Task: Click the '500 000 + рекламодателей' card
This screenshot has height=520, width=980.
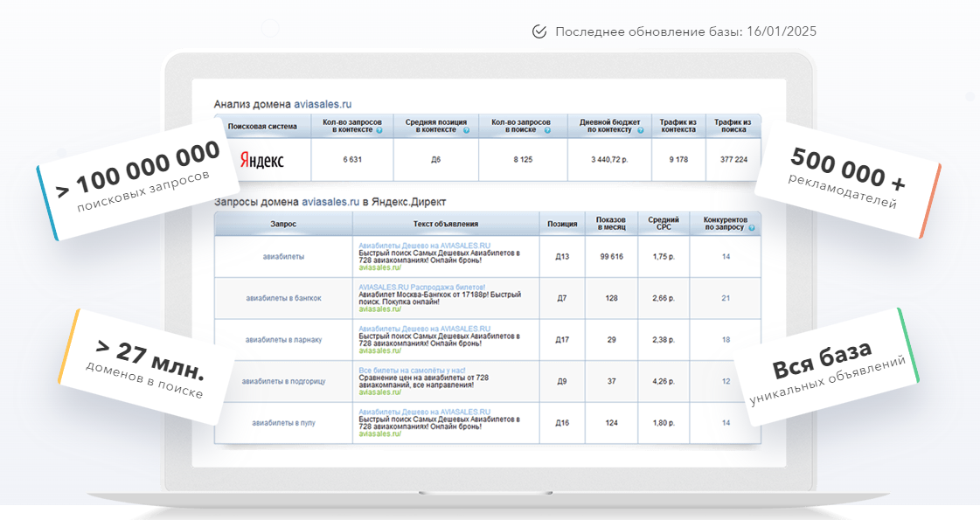Action: 848,180
